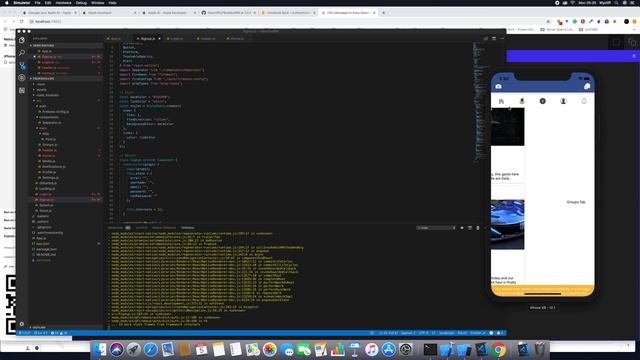Open Separator.js file in explorer
This screenshot has height=360, width=640.
52,122
